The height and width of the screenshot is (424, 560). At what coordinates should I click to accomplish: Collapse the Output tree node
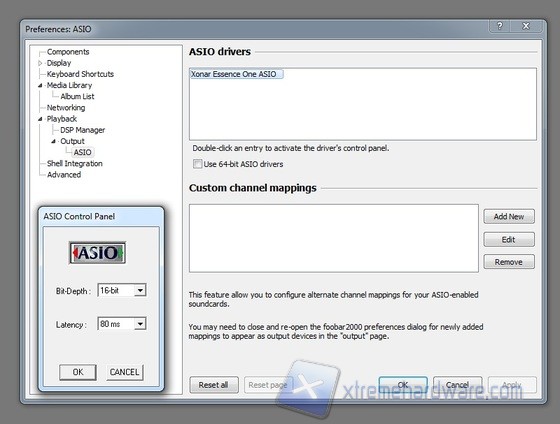[53, 141]
